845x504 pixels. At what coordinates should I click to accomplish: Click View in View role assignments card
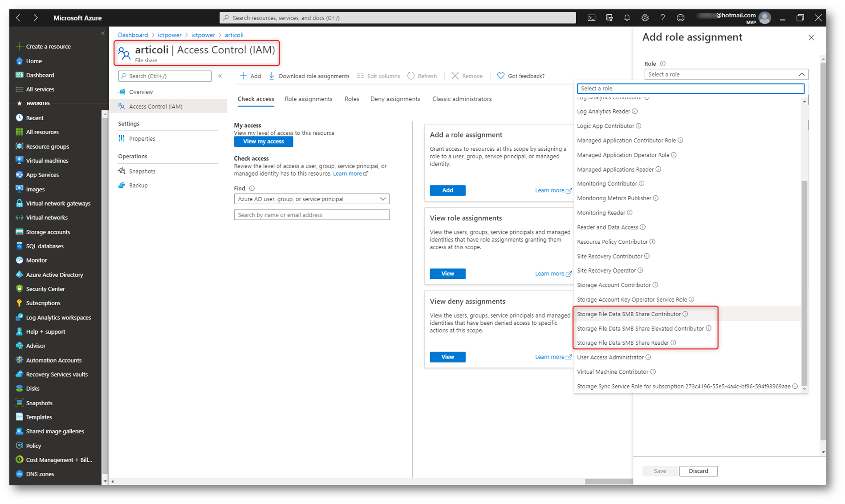coord(447,274)
